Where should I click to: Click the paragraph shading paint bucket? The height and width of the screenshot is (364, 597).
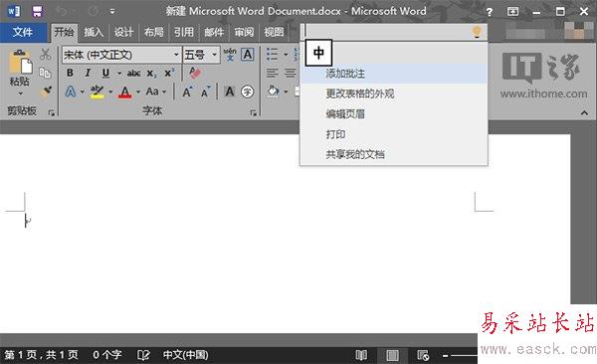click(273, 91)
